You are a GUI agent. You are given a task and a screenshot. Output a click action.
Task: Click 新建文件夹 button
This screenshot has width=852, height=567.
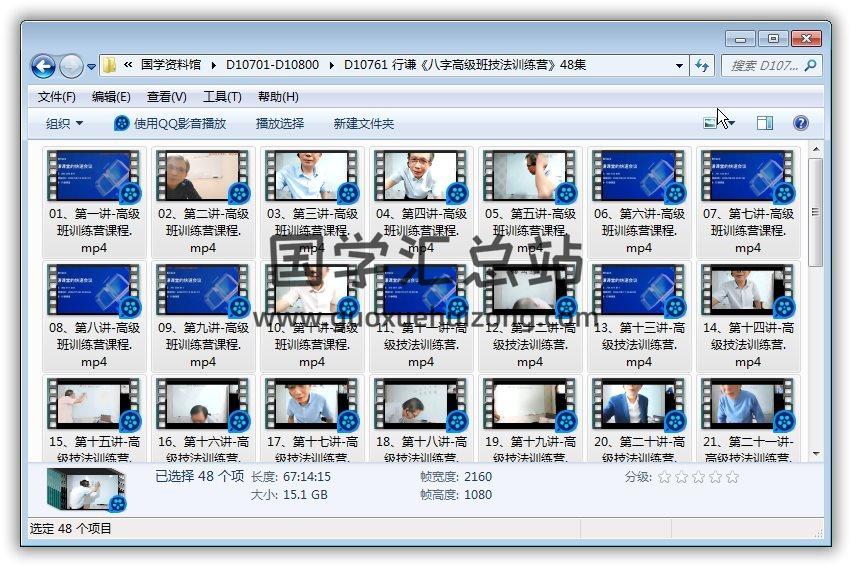(364, 123)
